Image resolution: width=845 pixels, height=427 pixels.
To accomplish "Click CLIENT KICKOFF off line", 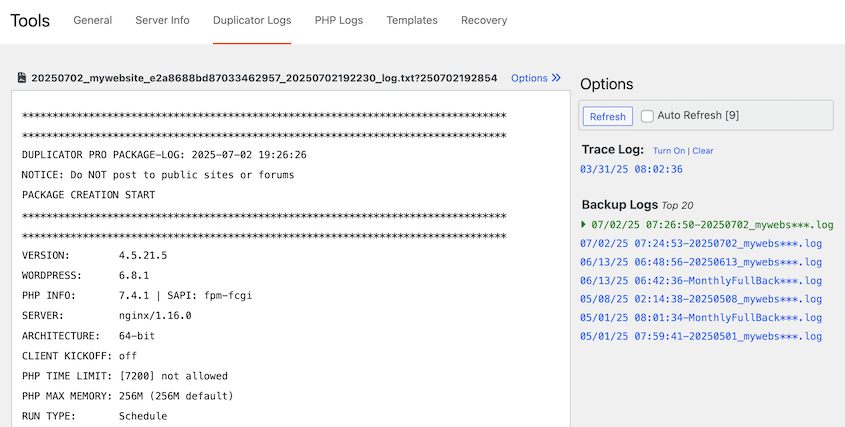I will pos(79,356).
